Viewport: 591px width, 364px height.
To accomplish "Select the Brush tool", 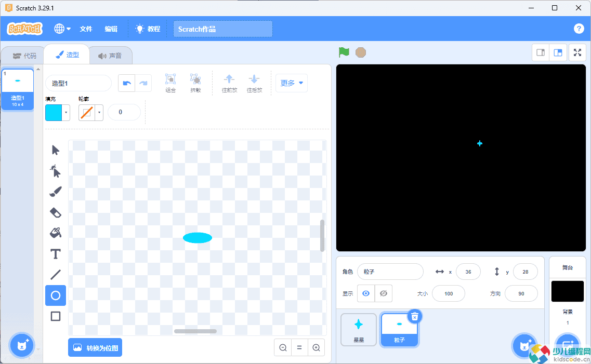I will click(56, 192).
